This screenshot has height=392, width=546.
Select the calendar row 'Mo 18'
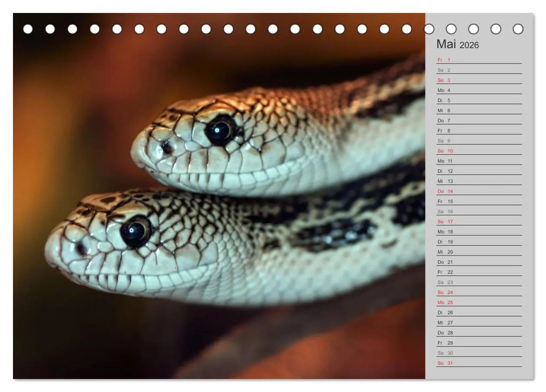(479, 232)
